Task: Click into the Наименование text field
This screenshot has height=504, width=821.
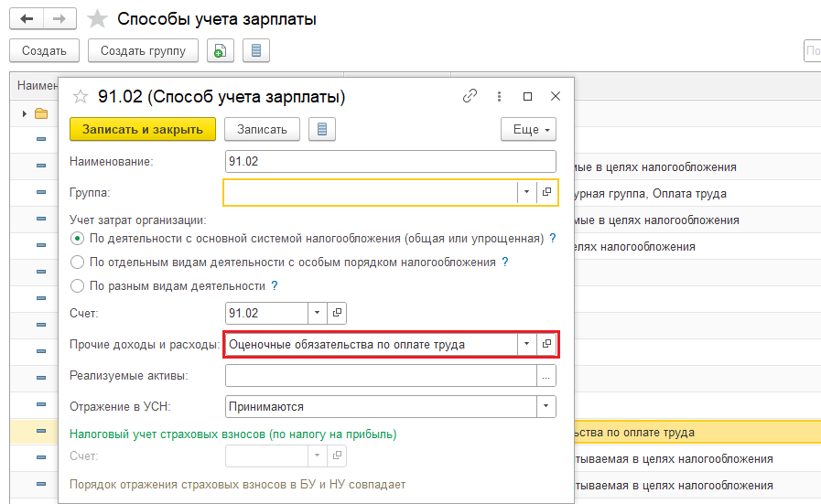Action: tap(390, 161)
